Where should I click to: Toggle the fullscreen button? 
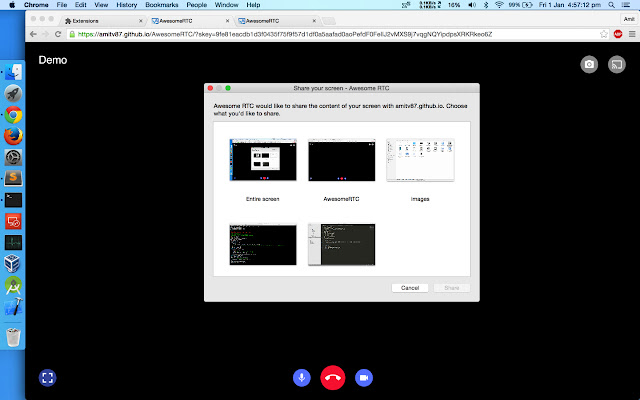[x=47, y=378]
